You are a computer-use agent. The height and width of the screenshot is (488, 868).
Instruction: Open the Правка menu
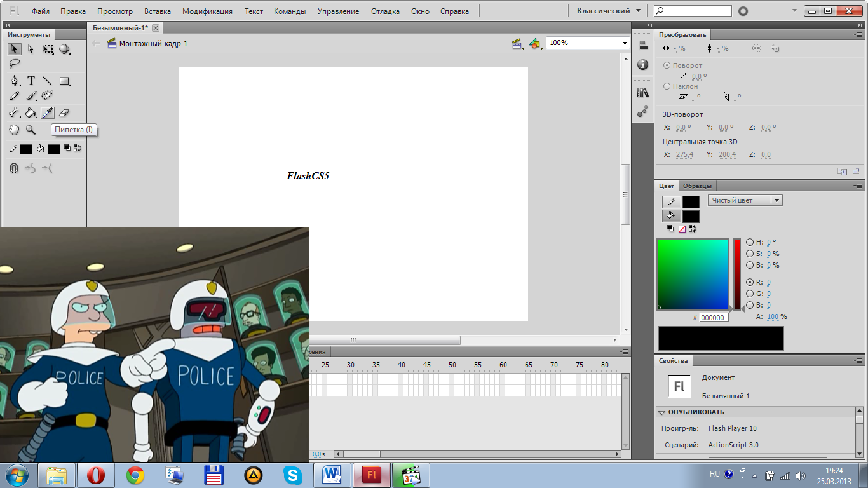point(73,11)
